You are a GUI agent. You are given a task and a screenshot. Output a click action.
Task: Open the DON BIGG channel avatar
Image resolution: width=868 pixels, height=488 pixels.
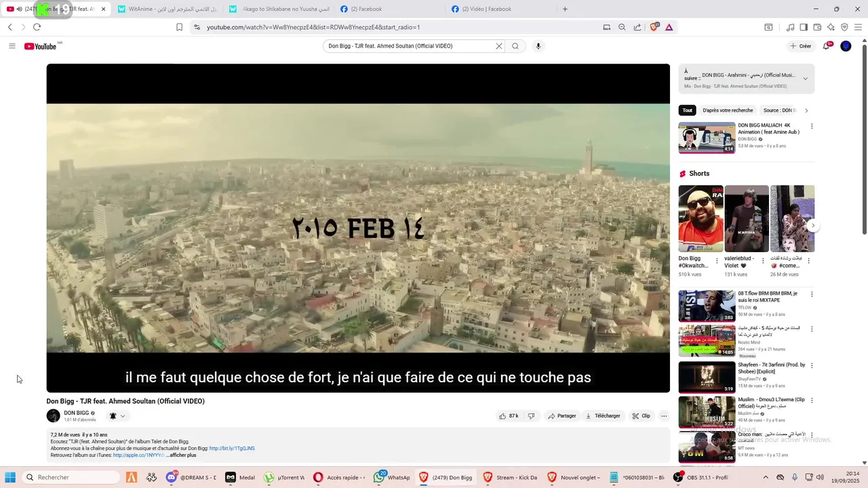pyautogui.click(x=53, y=416)
